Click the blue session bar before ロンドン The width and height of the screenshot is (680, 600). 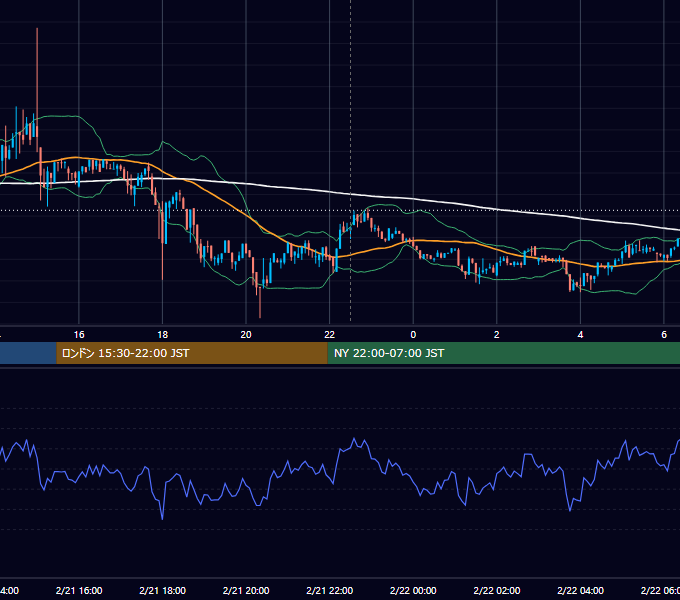[x=28, y=353]
